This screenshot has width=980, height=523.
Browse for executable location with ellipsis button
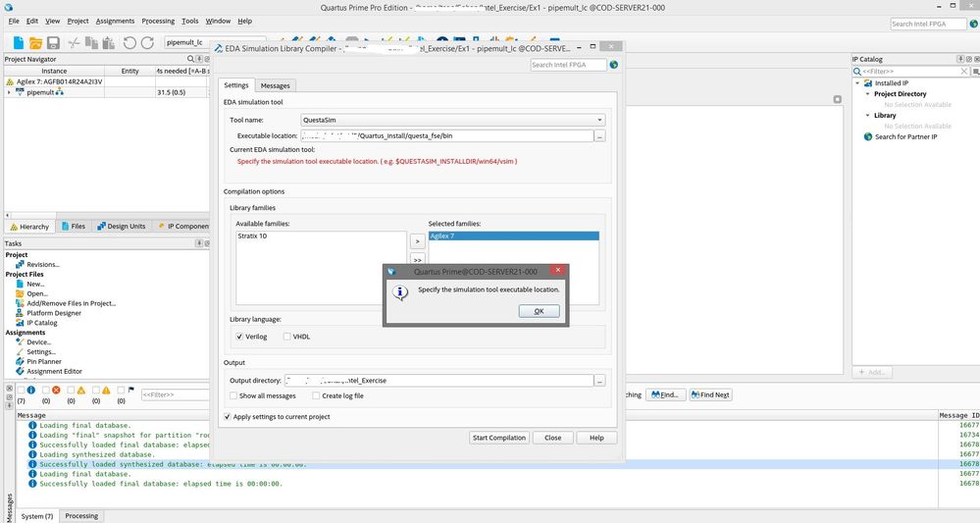pyautogui.click(x=599, y=135)
